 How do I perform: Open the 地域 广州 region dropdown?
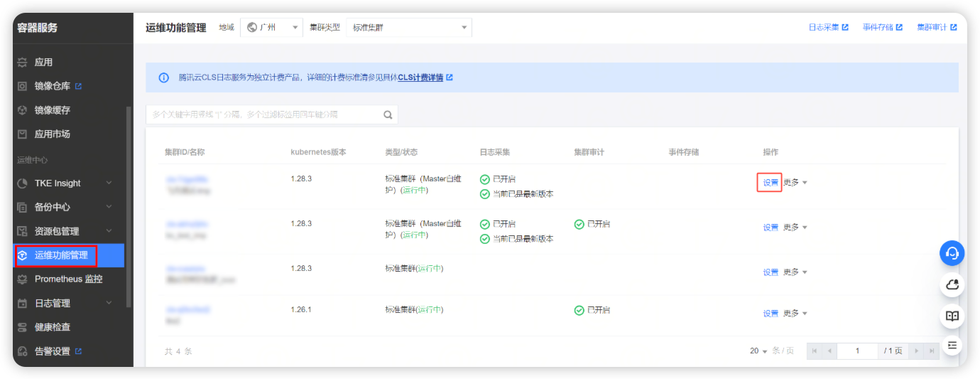pyautogui.click(x=272, y=28)
